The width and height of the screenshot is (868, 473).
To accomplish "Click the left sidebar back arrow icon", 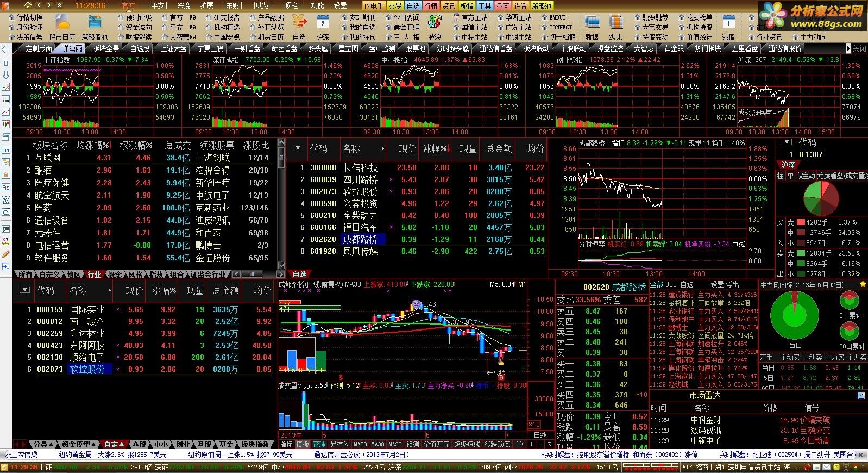I will 6,49.
